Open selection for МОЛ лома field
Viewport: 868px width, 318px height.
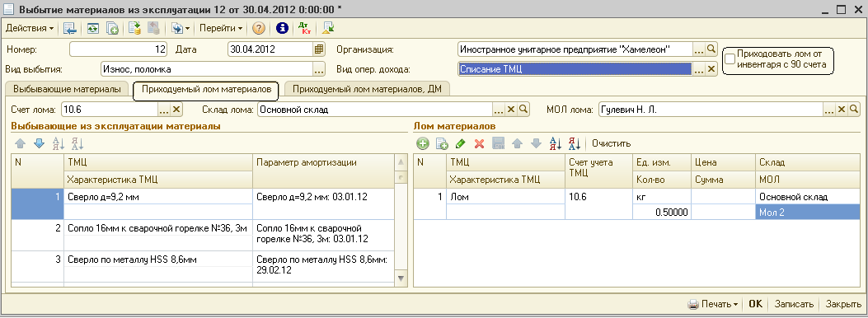[x=829, y=110]
